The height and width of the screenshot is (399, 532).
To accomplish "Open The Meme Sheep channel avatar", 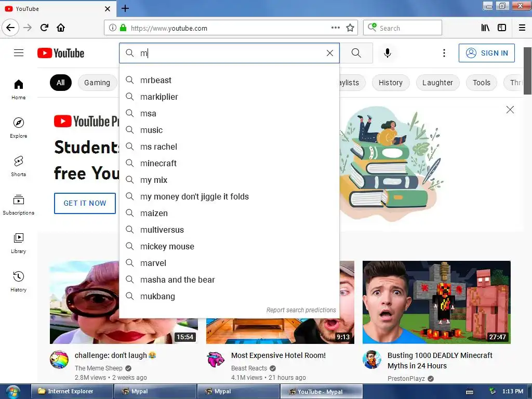I will [59, 360].
